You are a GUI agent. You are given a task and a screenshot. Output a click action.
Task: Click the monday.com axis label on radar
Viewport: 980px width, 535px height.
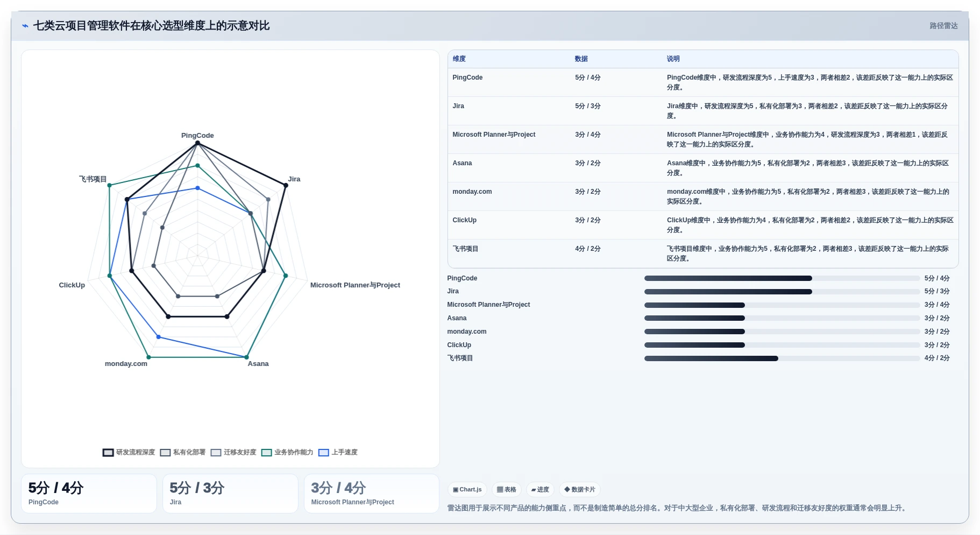(x=126, y=364)
